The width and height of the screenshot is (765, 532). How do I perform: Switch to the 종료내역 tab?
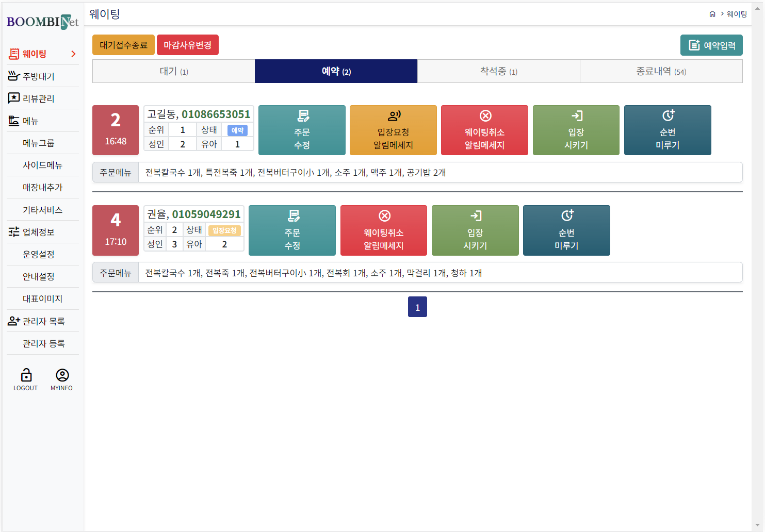coord(661,71)
